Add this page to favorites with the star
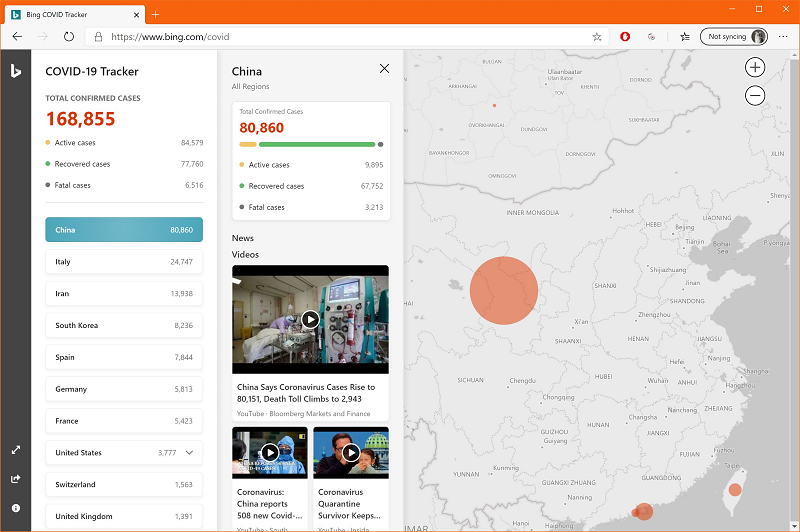This screenshot has height=532, width=800. tap(597, 36)
